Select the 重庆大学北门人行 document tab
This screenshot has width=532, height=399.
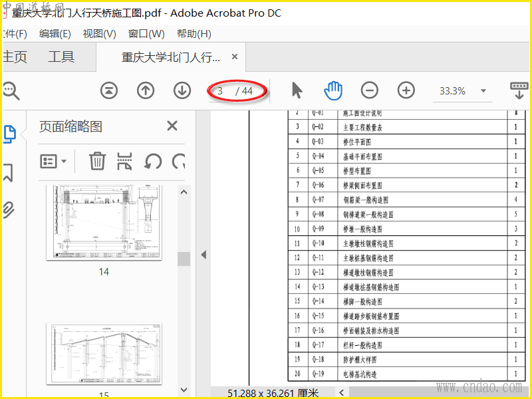coord(171,57)
